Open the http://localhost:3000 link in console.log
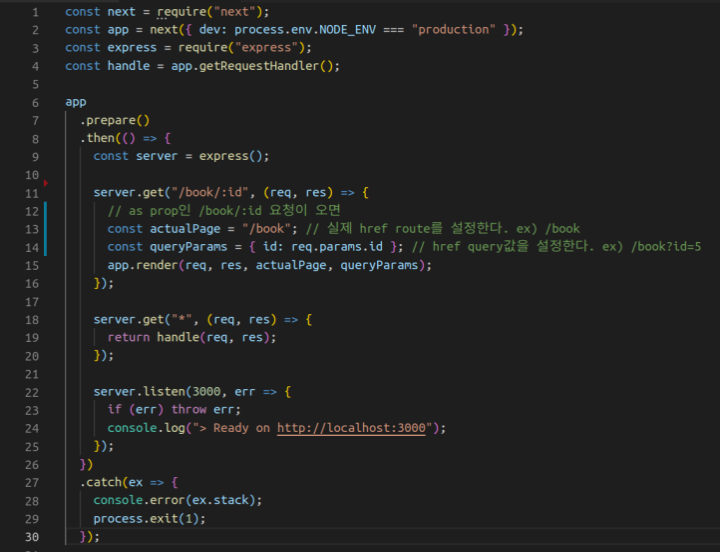This screenshot has height=552, width=720. (351, 428)
